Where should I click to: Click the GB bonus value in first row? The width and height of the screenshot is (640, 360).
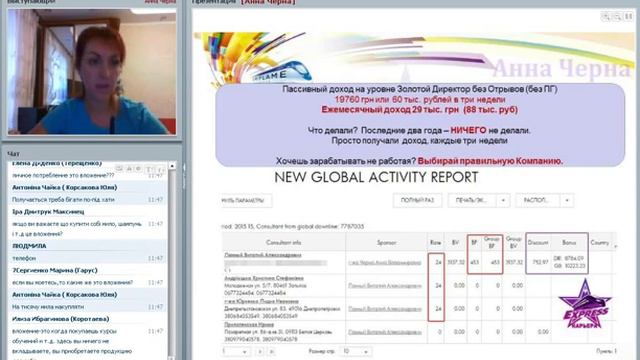(x=569, y=266)
